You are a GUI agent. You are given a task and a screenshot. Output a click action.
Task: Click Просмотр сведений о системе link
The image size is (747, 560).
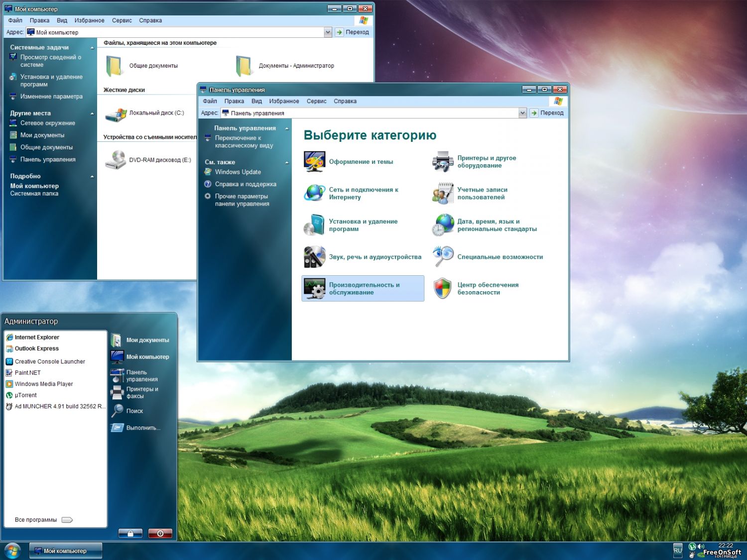pyautogui.click(x=51, y=61)
